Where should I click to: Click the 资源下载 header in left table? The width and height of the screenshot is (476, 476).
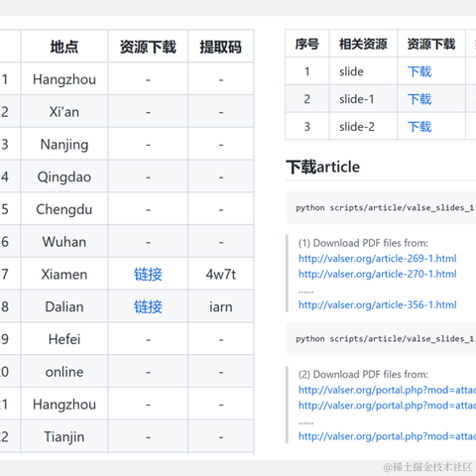point(148,47)
